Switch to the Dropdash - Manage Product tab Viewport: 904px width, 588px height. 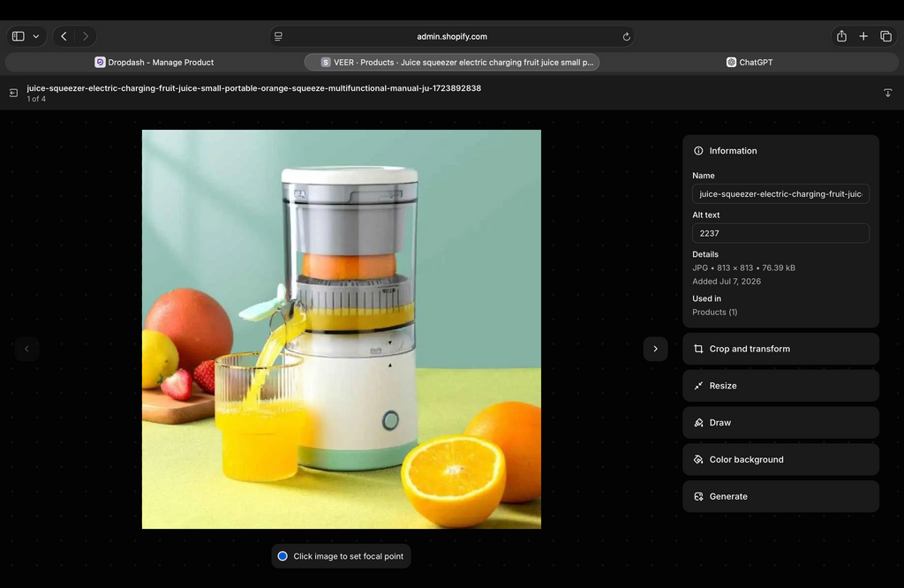[154, 63]
